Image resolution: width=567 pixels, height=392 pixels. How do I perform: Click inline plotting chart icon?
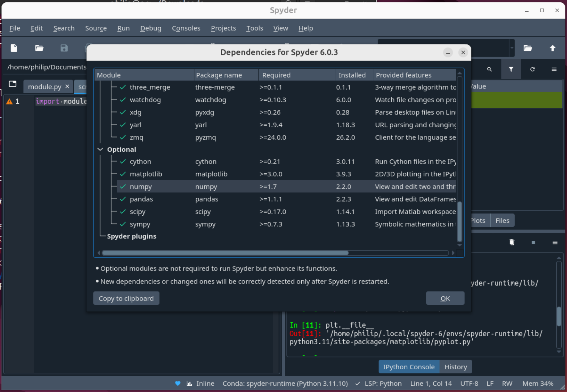[189, 383]
